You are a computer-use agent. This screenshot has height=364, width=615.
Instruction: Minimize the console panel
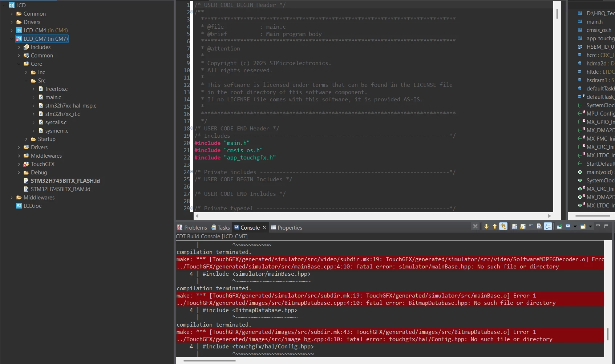click(x=598, y=226)
